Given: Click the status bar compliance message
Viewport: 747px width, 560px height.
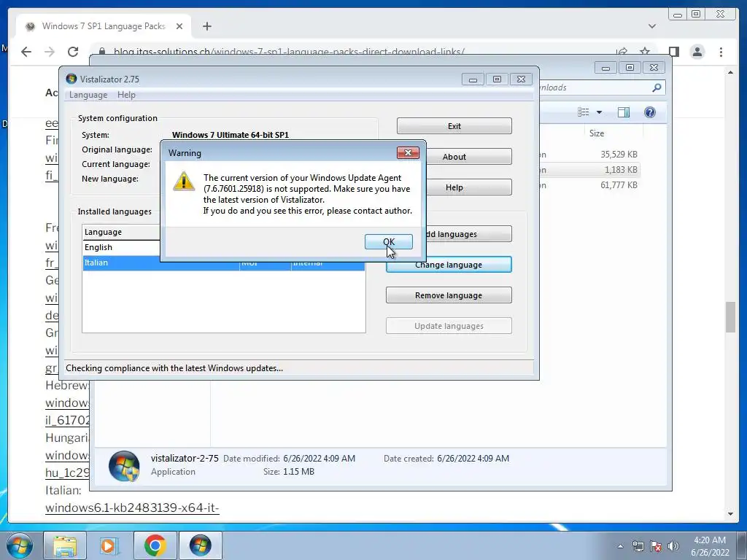Looking at the screenshot, I should 174,368.
